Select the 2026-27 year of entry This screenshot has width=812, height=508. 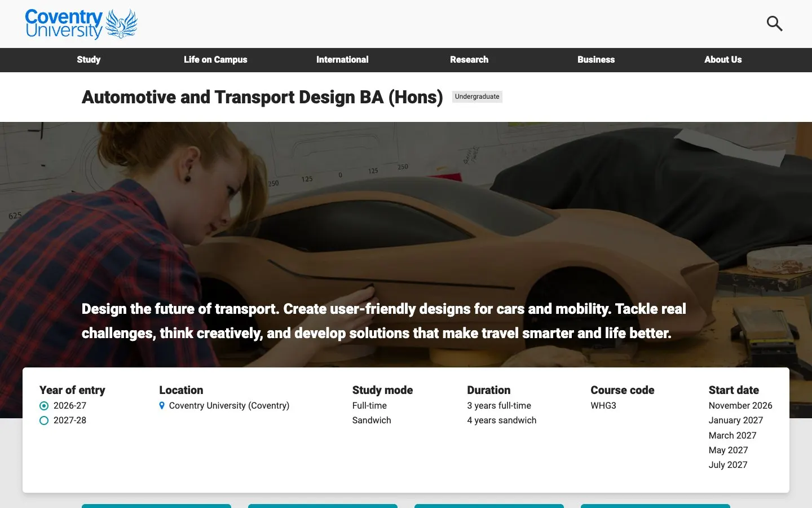coord(44,406)
